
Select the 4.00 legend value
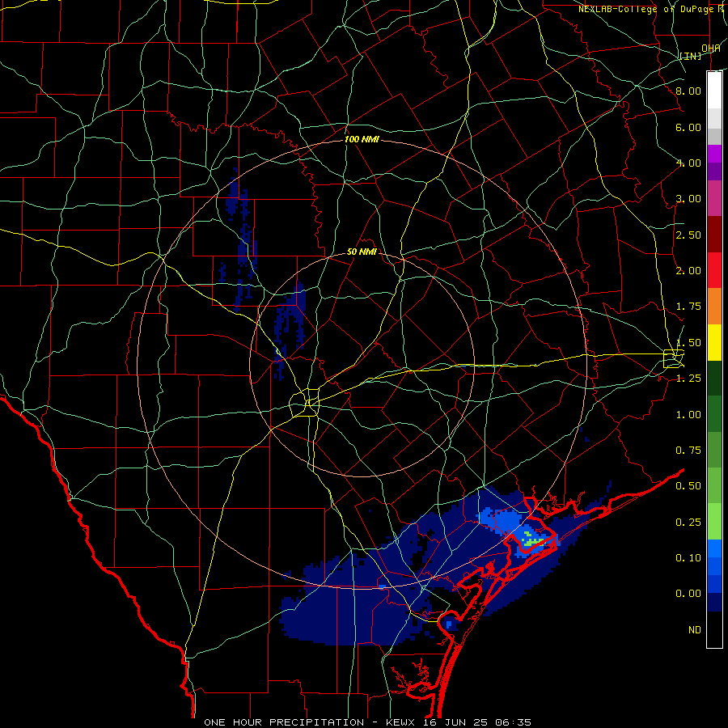[688, 163]
